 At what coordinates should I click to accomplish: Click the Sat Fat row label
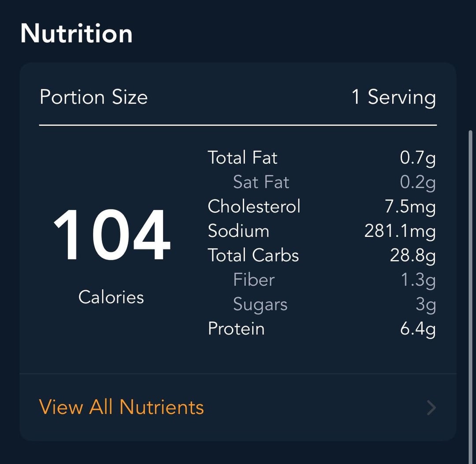coord(261,182)
